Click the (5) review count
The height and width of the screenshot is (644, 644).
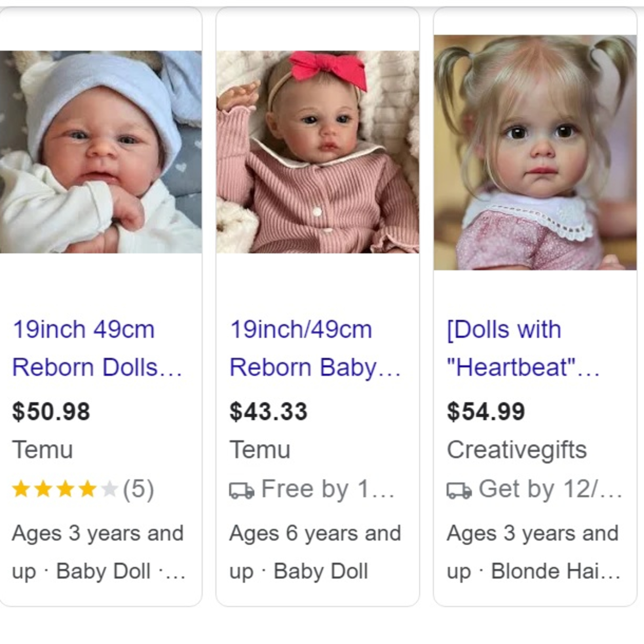[x=138, y=489]
